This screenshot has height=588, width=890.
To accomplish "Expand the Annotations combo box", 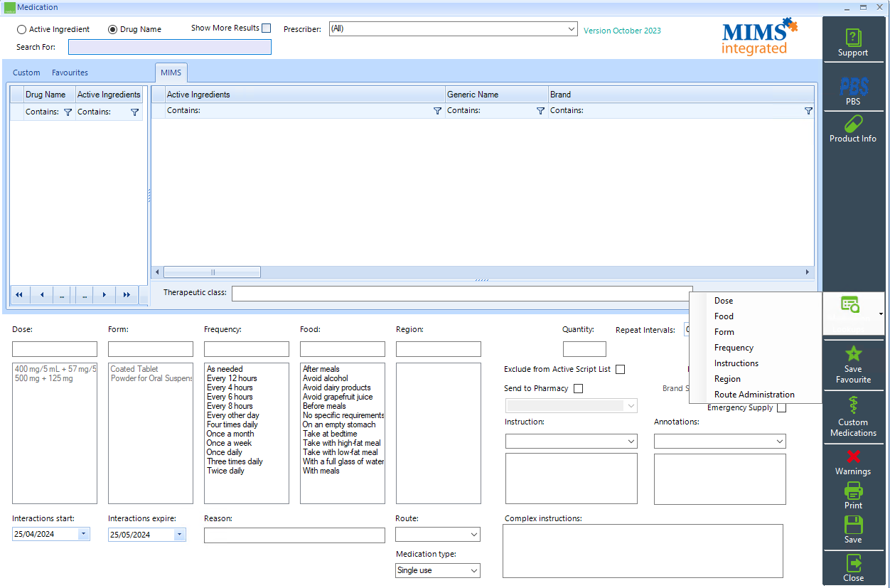I will pyautogui.click(x=780, y=442).
